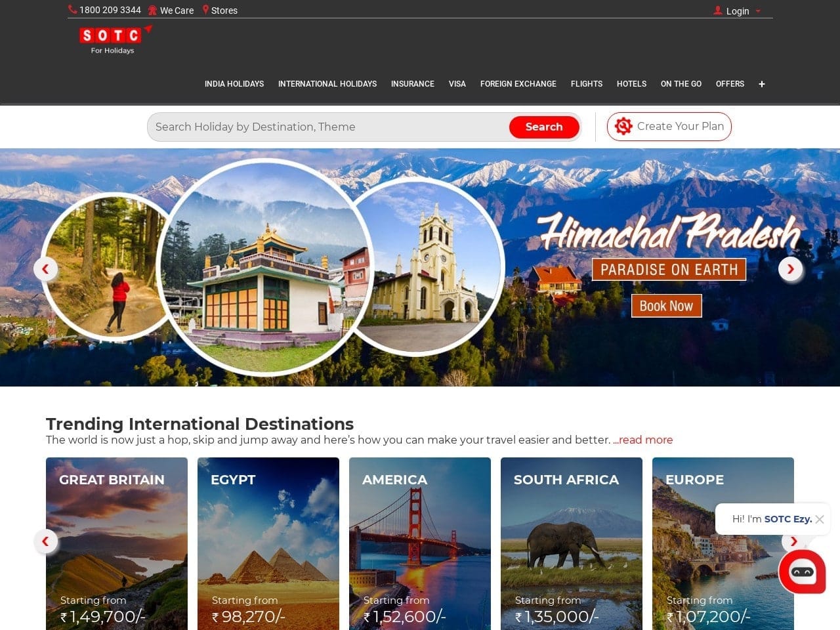Screen dimensions: 840x630
Task: Select On The Go menu item
Action: (x=681, y=84)
